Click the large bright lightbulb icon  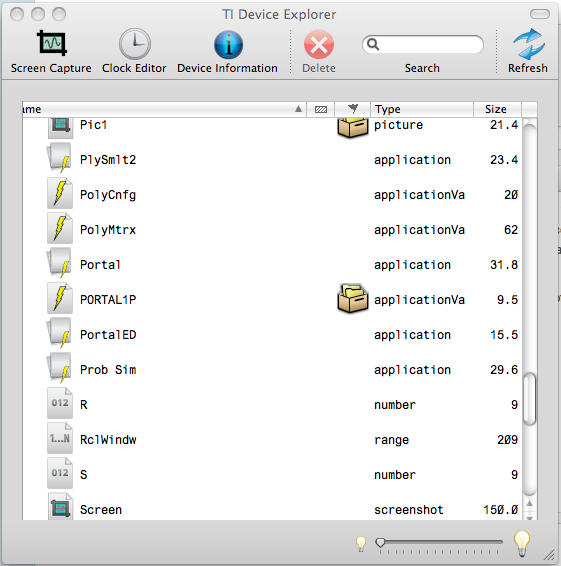pos(522,543)
